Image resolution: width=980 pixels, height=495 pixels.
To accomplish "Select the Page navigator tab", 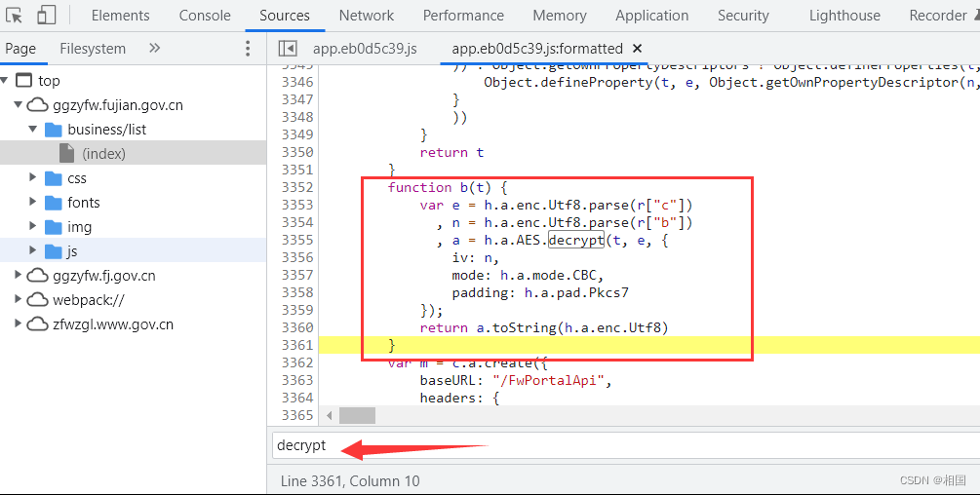I will [x=20, y=49].
